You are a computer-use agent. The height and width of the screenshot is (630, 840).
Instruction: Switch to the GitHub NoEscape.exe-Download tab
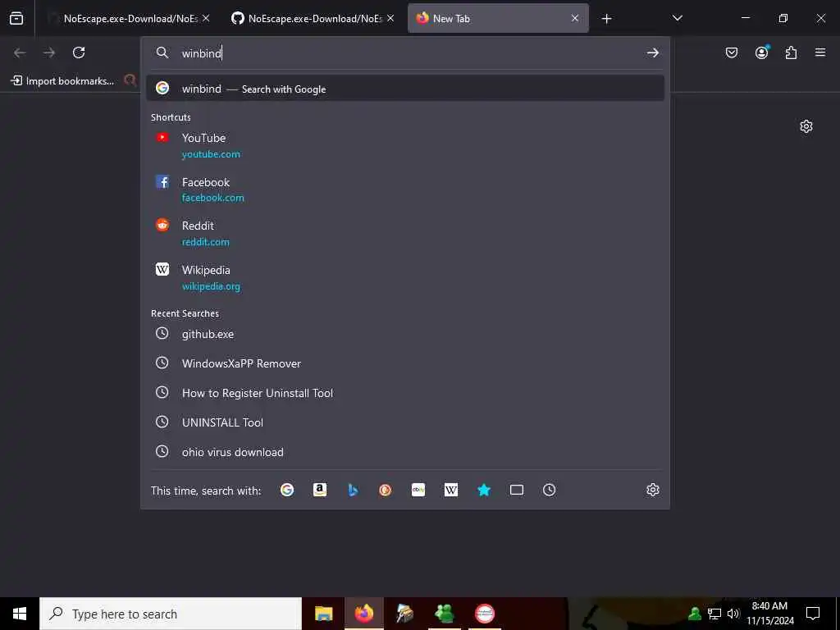click(315, 19)
